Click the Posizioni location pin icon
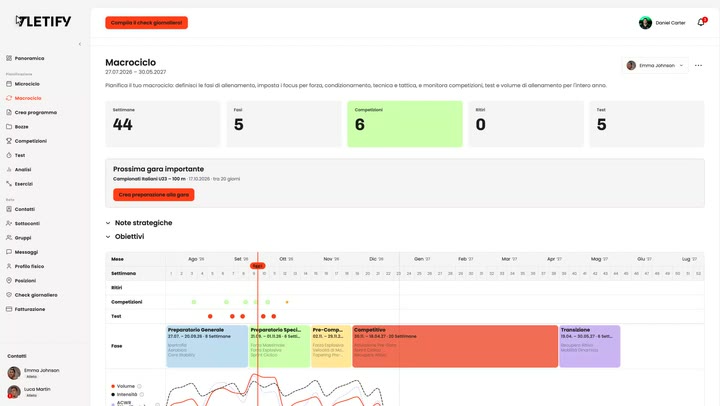 point(9,281)
